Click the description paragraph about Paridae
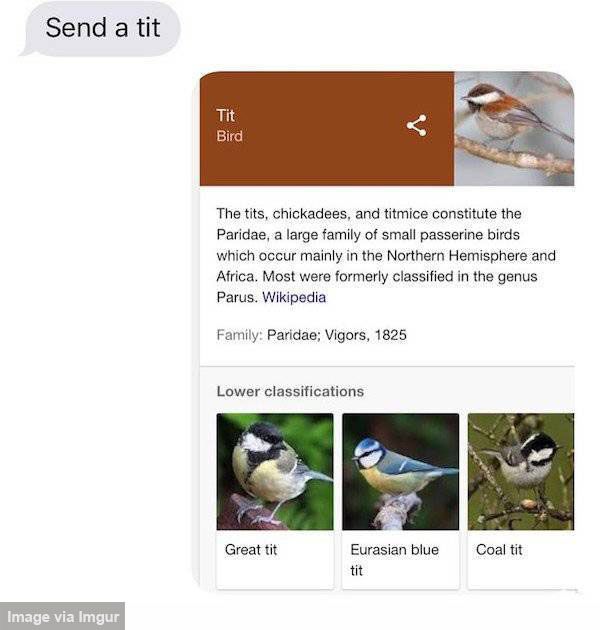600x630 pixels. pos(386,256)
